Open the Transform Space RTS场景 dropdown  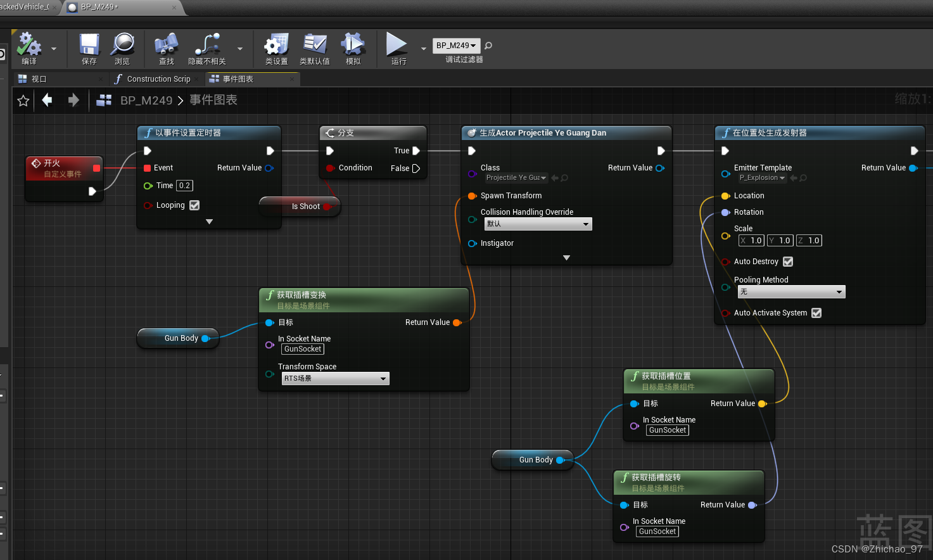pyautogui.click(x=336, y=378)
